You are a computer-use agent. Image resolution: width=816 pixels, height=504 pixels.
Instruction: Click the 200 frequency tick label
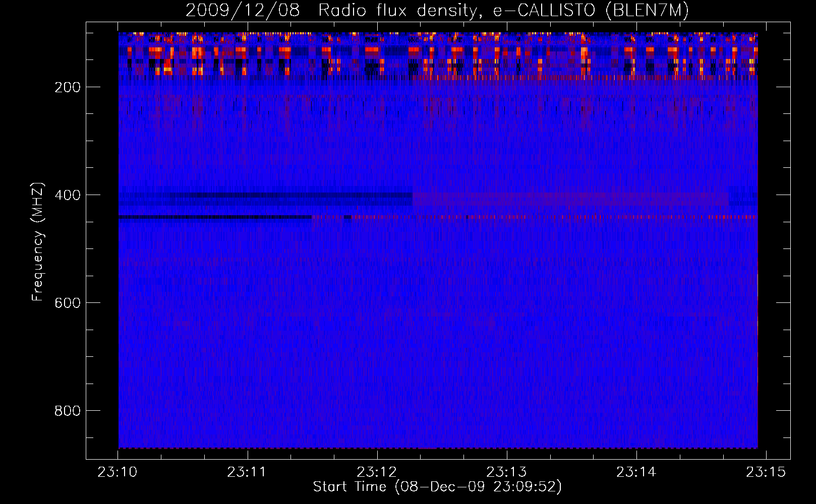click(68, 87)
